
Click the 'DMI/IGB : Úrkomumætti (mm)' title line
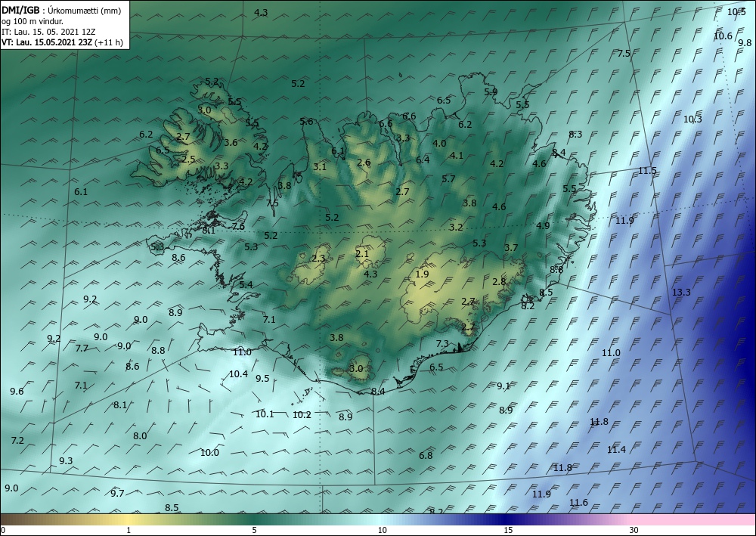[62, 10]
